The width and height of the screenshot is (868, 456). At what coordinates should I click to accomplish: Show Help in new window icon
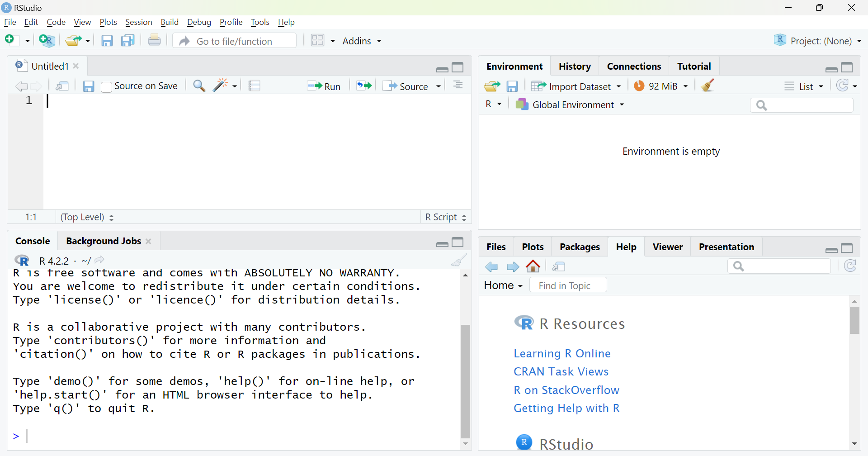[559, 266]
